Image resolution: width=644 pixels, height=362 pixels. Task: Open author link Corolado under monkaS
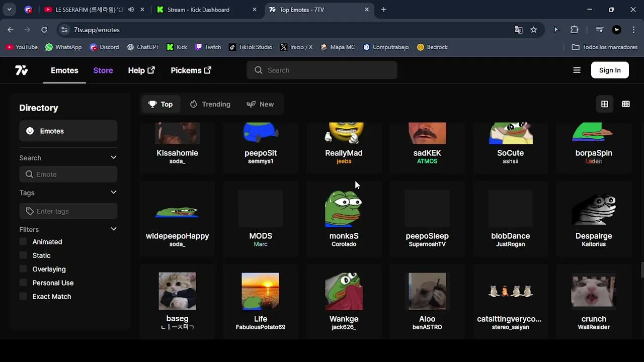(x=344, y=244)
